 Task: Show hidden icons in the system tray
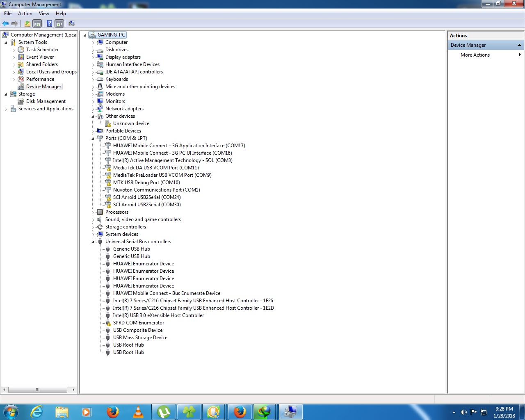click(x=454, y=412)
